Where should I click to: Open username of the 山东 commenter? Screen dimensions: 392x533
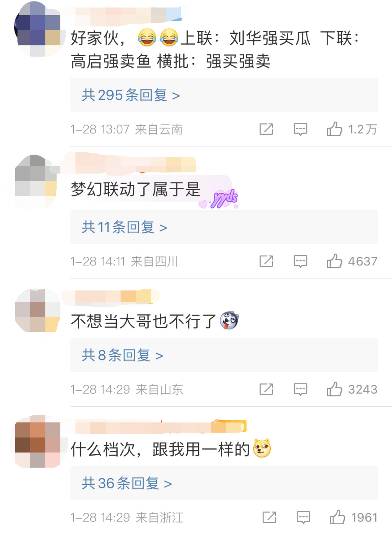[x=111, y=297]
